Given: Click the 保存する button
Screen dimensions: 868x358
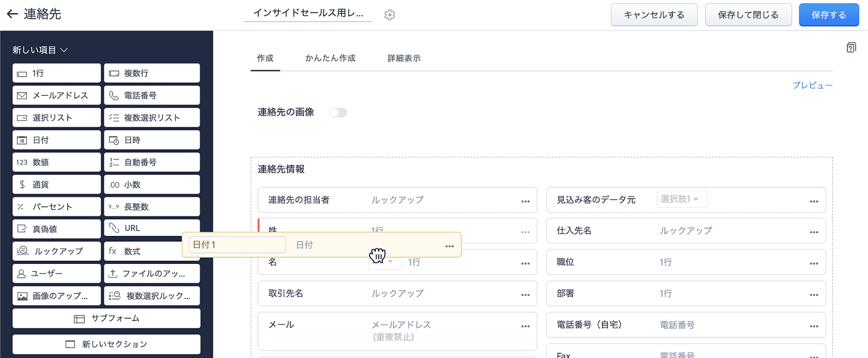Looking at the screenshot, I should [828, 15].
